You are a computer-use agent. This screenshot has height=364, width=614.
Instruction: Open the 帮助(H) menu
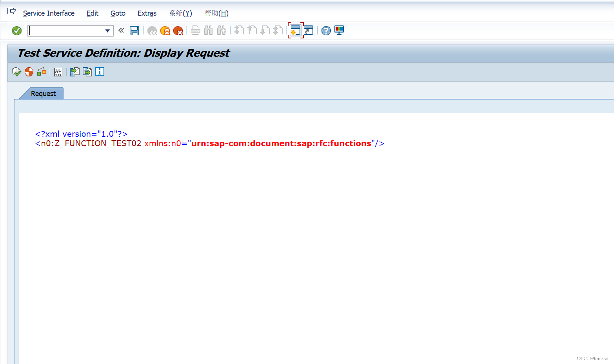click(x=216, y=13)
